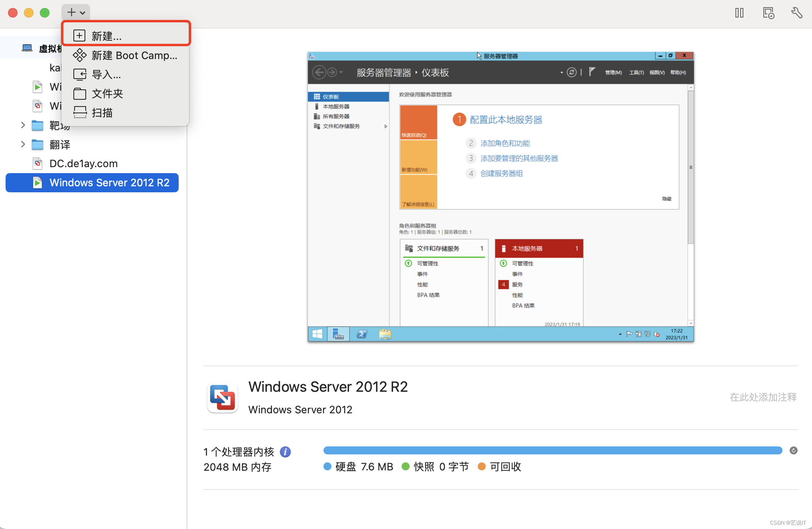
Task: Click the PowerShell taskbar icon
Action: [x=362, y=334]
